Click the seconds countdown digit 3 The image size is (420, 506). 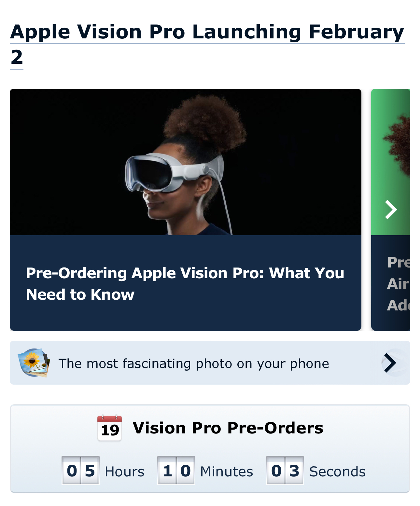pos(294,471)
